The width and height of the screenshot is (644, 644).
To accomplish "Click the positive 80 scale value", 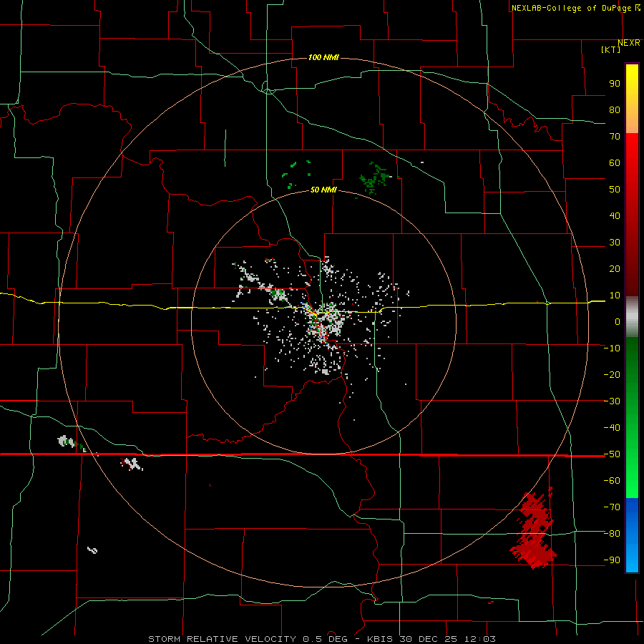I will click(615, 110).
